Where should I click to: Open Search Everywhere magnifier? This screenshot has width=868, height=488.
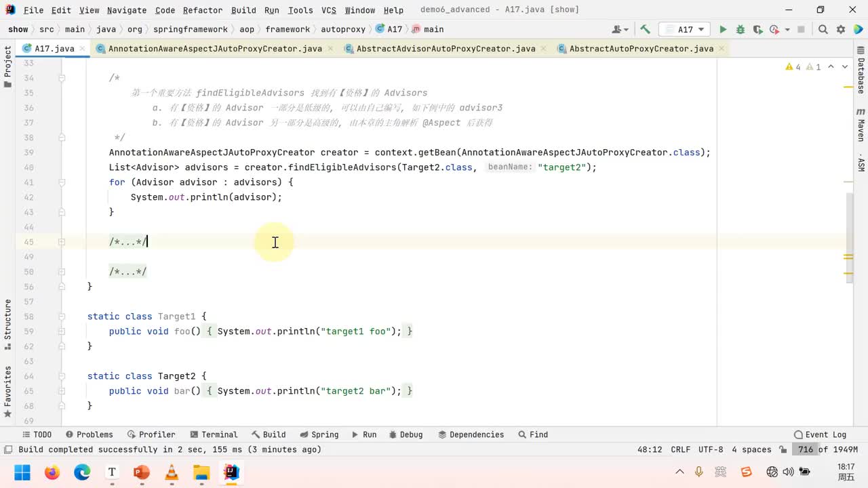coord(823,29)
